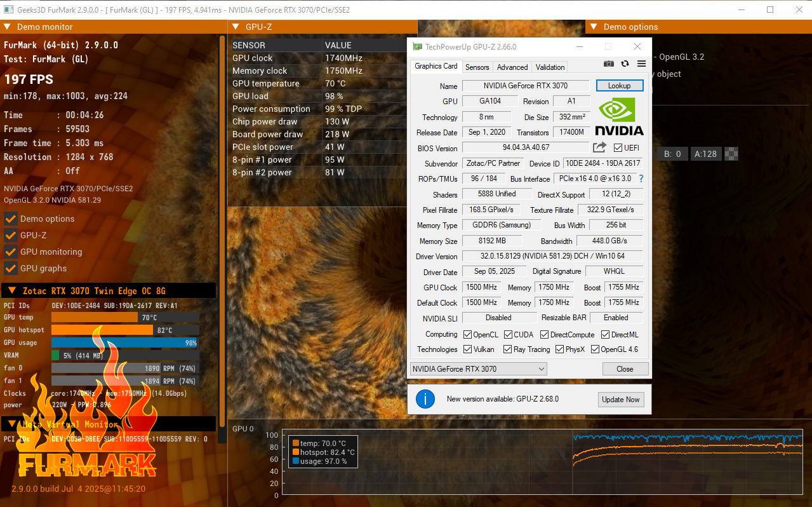This screenshot has height=507, width=812.
Task: Toggle the Demo options checkbox
Action: tap(10, 219)
